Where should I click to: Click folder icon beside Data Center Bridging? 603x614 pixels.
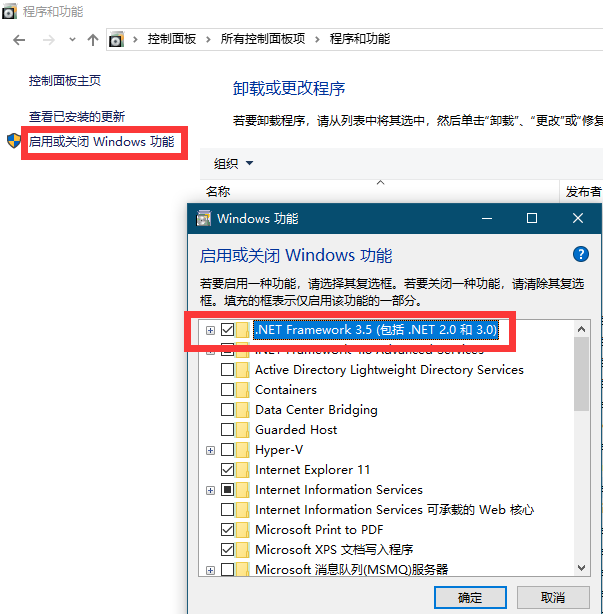click(242, 409)
